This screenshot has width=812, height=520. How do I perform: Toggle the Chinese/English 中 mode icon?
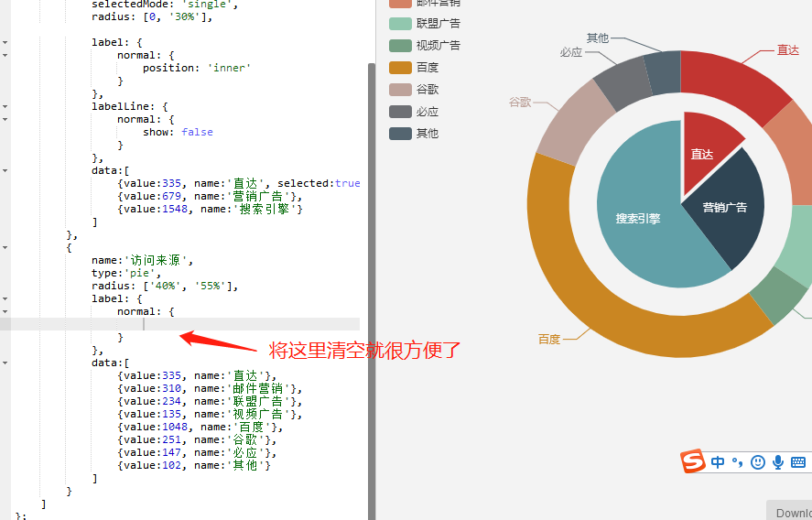pyautogui.click(x=718, y=462)
